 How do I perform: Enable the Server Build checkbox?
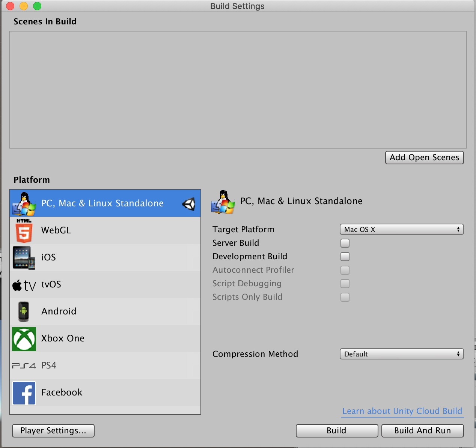point(345,243)
